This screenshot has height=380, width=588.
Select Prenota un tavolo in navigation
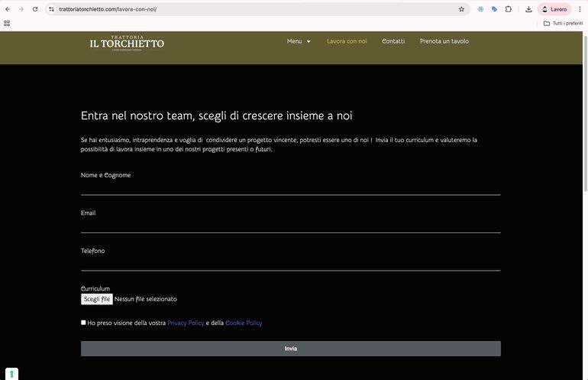point(444,41)
